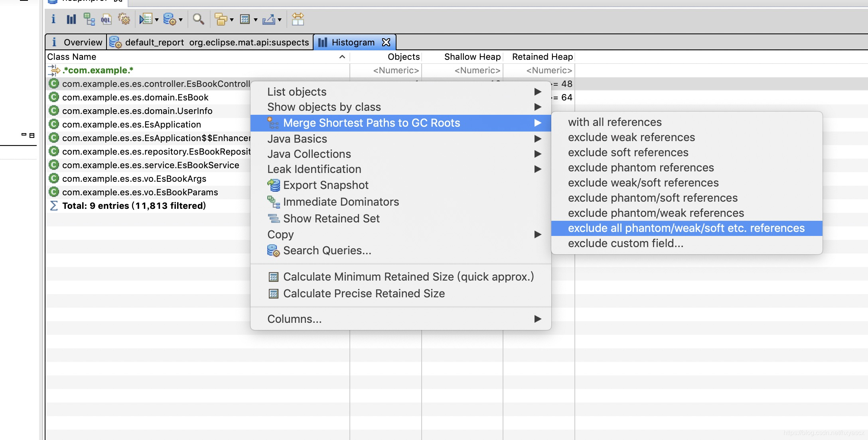Select 'exclude soft references' option

(687, 152)
